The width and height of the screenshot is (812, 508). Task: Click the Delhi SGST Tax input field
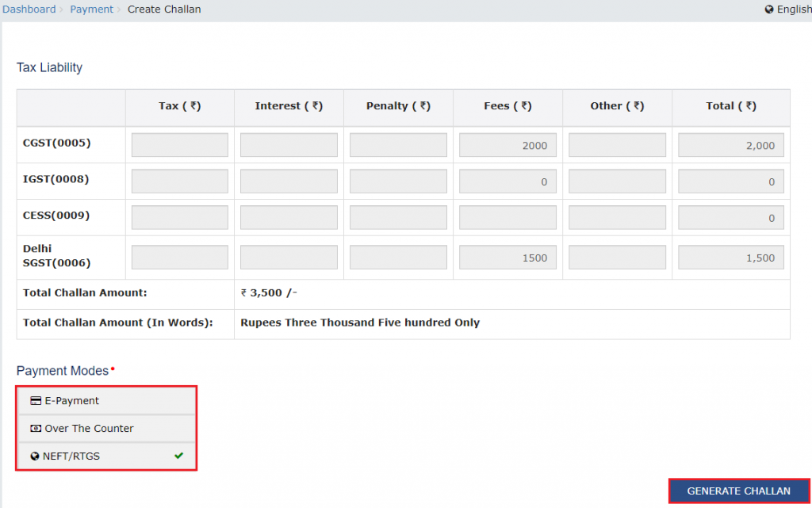180,257
